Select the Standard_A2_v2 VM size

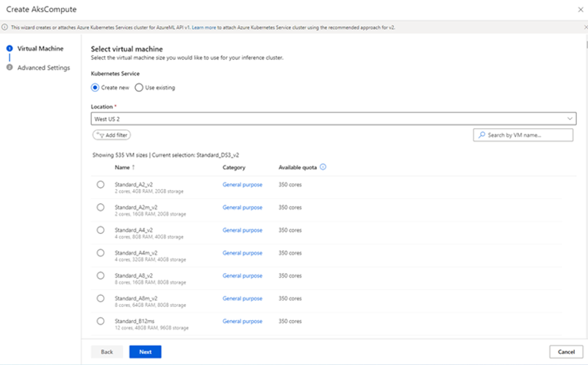pyautogui.click(x=100, y=185)
